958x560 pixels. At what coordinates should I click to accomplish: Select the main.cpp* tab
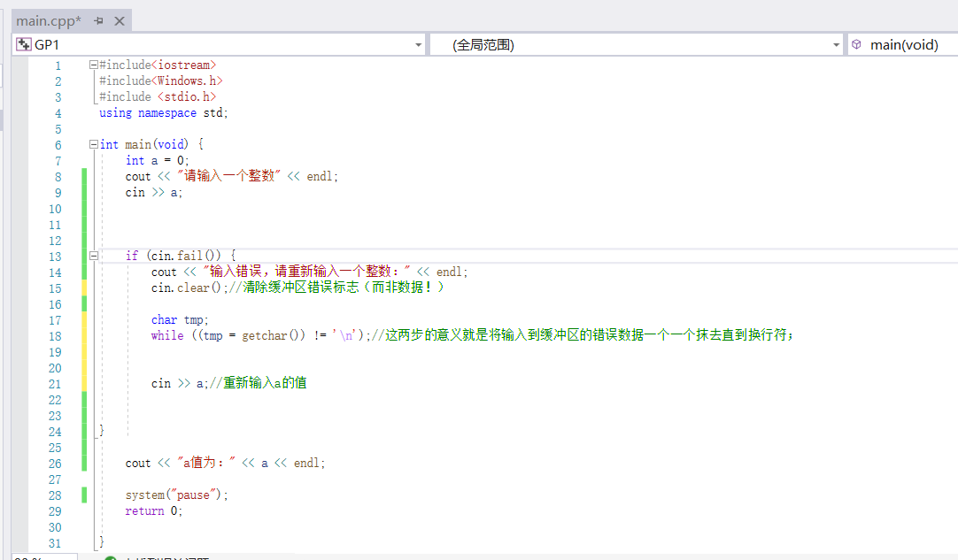49,20
